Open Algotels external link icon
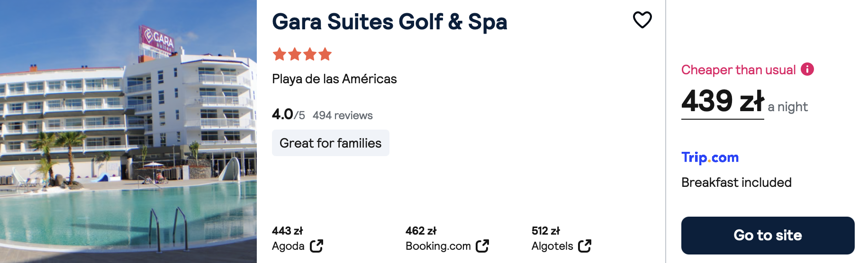 tap(585, 246)
